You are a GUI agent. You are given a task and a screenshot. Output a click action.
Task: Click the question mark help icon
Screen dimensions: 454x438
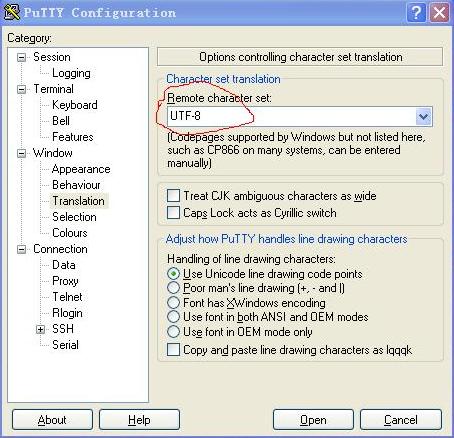click(417, 13)
